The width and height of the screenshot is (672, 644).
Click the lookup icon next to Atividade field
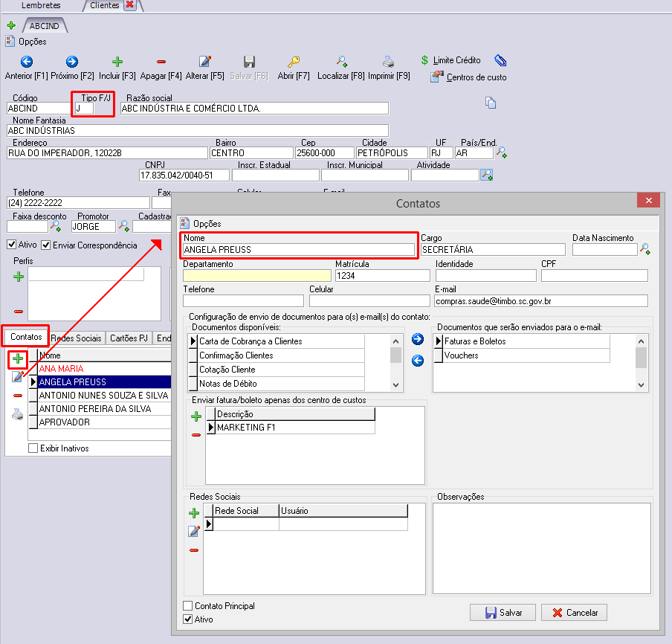(x=487, y=175)
